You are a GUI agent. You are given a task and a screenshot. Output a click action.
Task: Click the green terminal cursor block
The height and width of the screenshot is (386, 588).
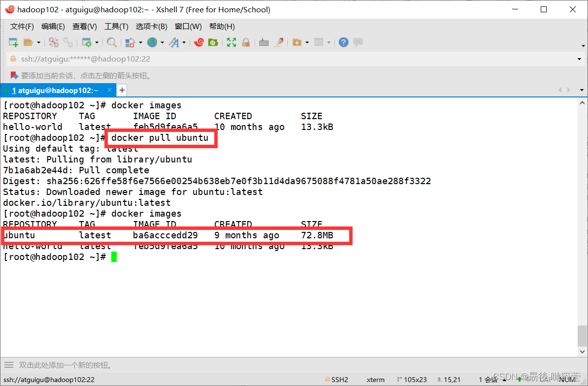[114, 257]
